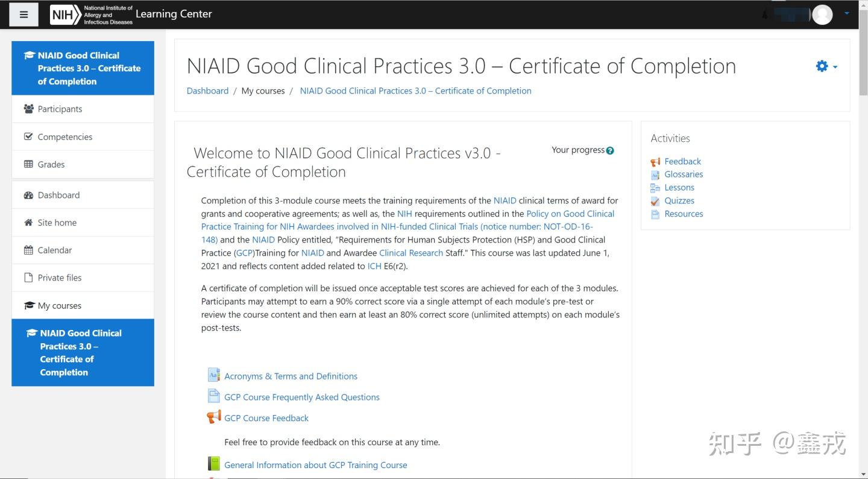Viewport: 868px width, 479px height.
Task: Open GCP Course Frequently Asked Questions
Action: click(302, 398)
